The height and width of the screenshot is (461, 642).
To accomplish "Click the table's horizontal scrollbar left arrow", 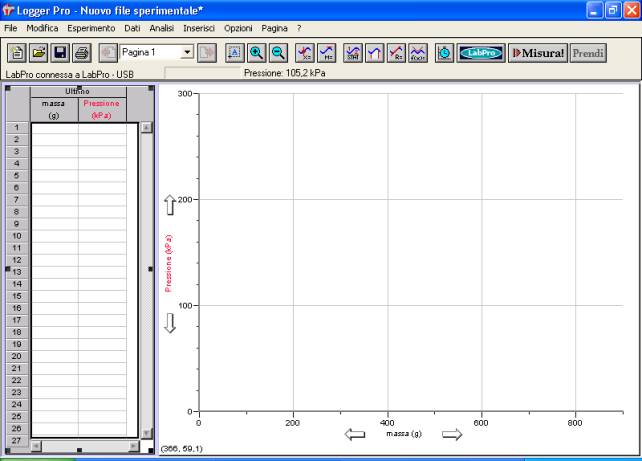I will tap(36, 446).
